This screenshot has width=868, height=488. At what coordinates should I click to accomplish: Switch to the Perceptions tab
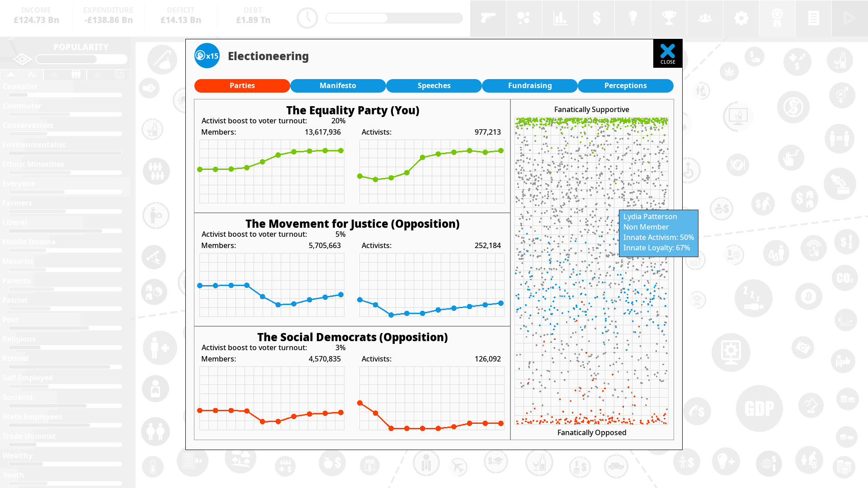click(625, 85)
